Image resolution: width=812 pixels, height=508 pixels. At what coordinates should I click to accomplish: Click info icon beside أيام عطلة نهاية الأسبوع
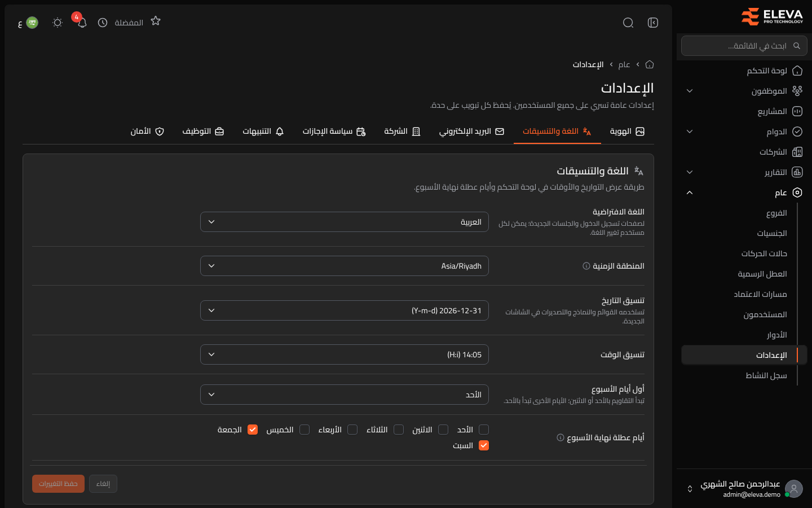561,437
